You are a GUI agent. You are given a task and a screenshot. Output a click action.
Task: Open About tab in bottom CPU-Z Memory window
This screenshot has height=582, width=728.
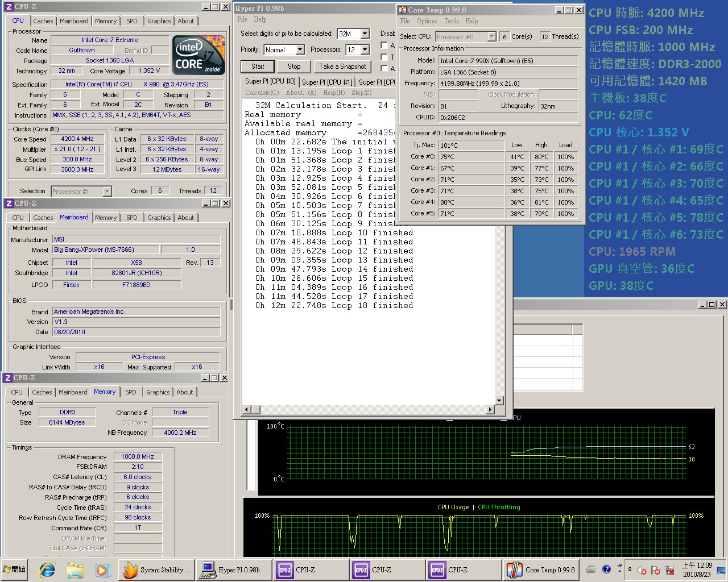click(x=184, y=392)
